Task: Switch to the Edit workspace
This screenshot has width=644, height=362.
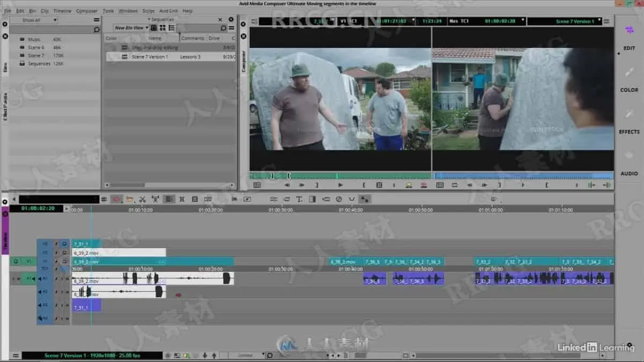Action: 629,48
